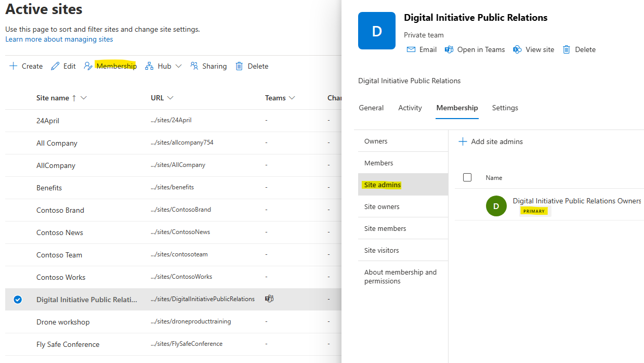Click the Site name sort arrow
The height and width of the screenshot is (363, 644).
tap(74, 98)
